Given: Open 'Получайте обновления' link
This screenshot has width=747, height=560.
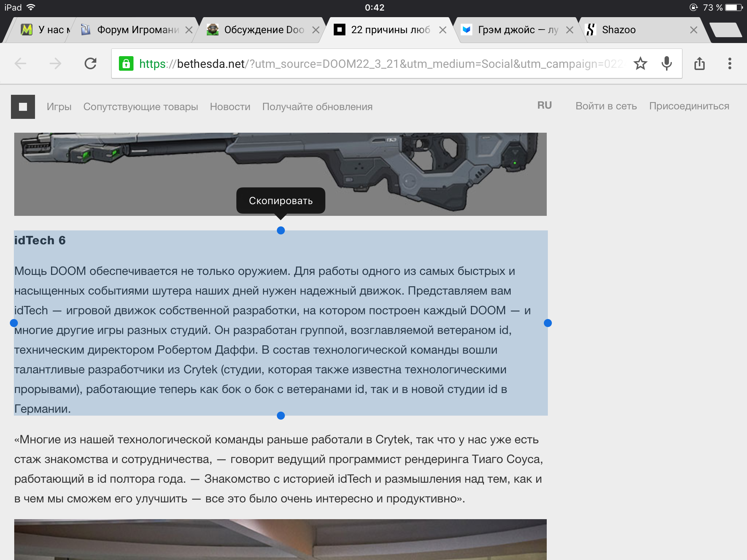Looking at the screenshot, I should [x=317, y=107].
